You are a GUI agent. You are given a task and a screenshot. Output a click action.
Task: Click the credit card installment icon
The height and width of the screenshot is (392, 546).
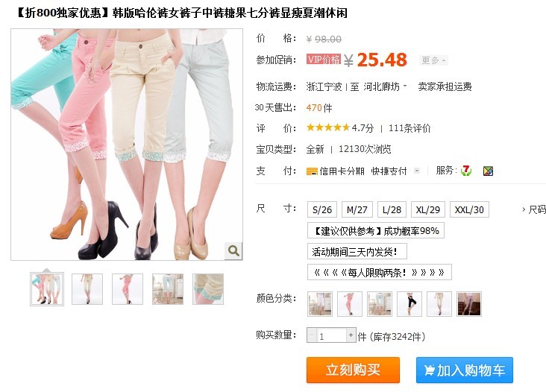coord(312,171)
